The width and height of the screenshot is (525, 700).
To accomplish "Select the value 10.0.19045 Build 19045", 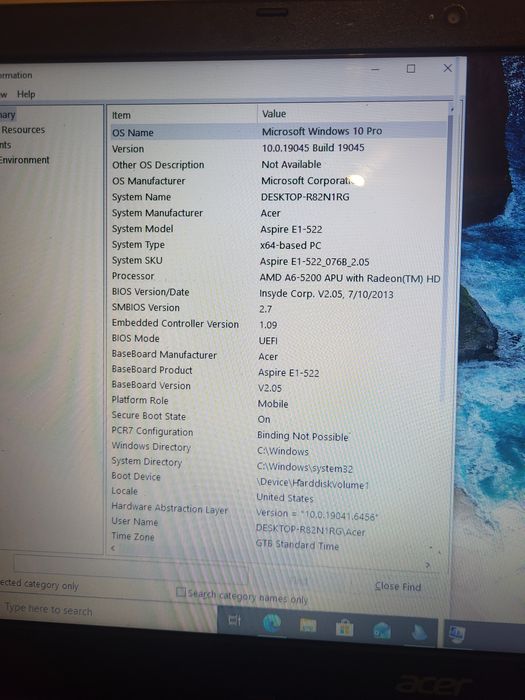I will 313,148.
